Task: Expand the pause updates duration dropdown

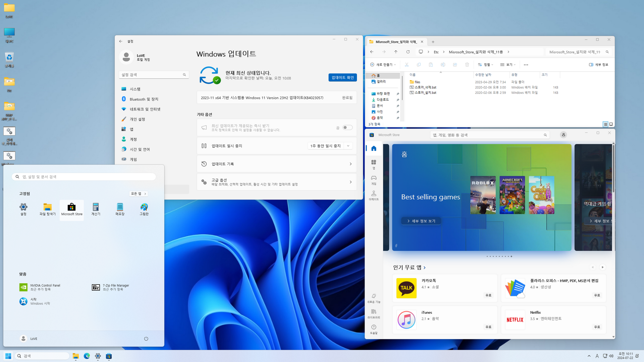Action: [348, 146]
